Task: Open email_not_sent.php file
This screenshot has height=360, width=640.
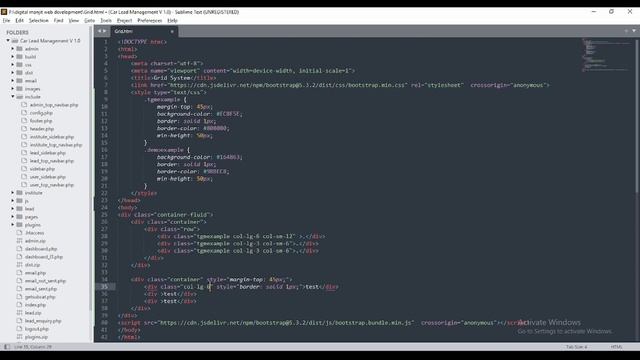Action: (x=45, y=281)
